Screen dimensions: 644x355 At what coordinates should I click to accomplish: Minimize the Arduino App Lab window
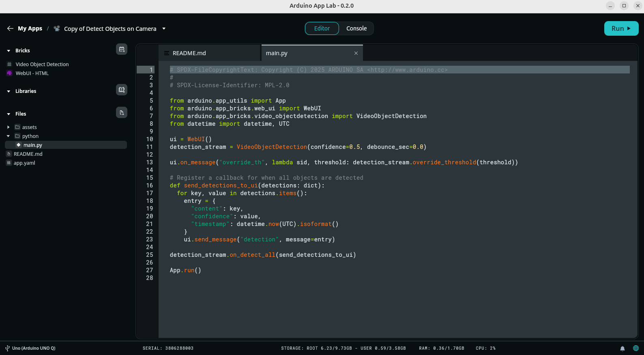click(610, 6)
